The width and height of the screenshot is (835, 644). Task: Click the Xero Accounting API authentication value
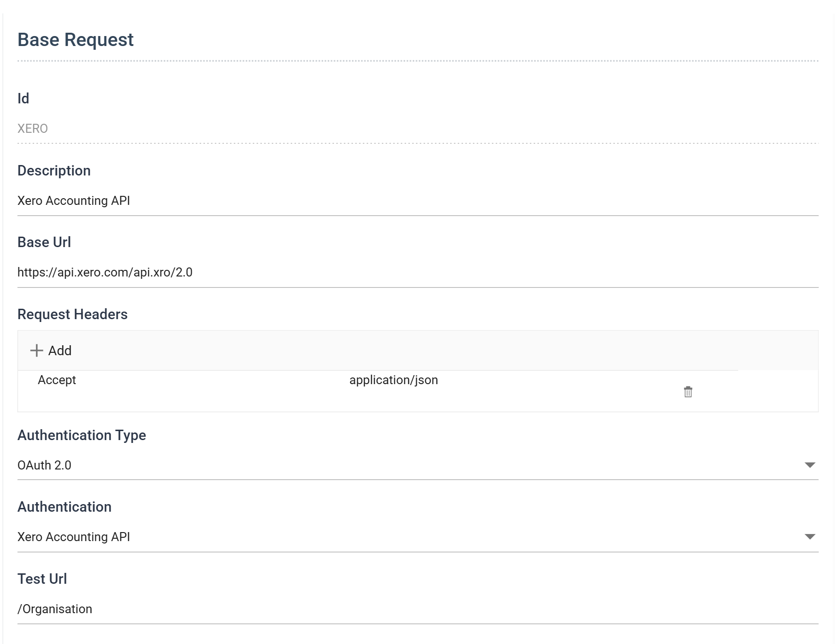click(x=74, y=537)
